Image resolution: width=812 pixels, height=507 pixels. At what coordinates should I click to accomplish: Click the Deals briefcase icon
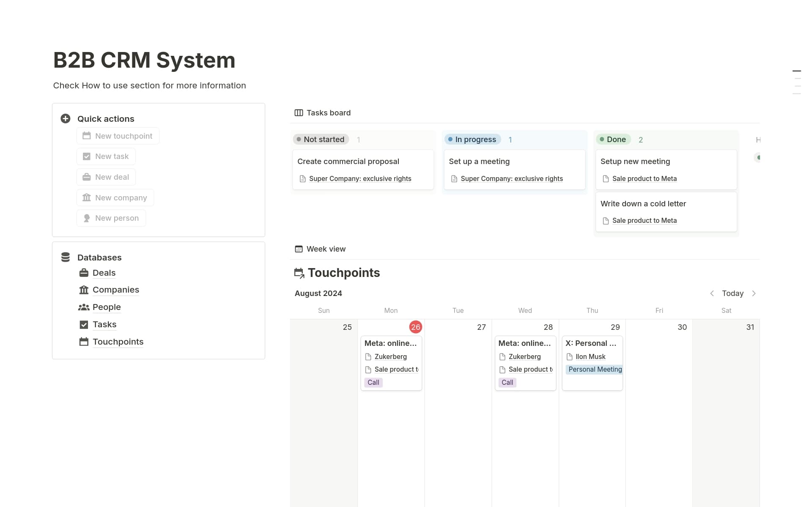(x=84, y=273)
